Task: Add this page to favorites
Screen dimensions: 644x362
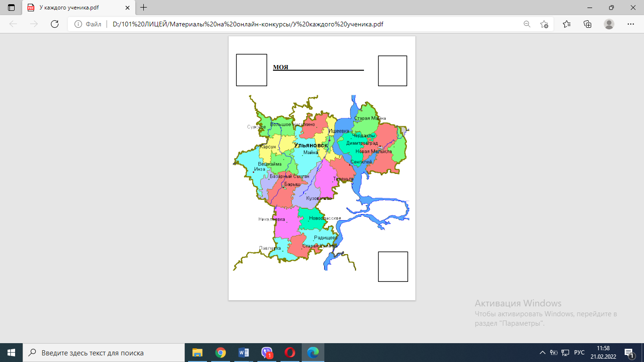Action: (545, 24)
